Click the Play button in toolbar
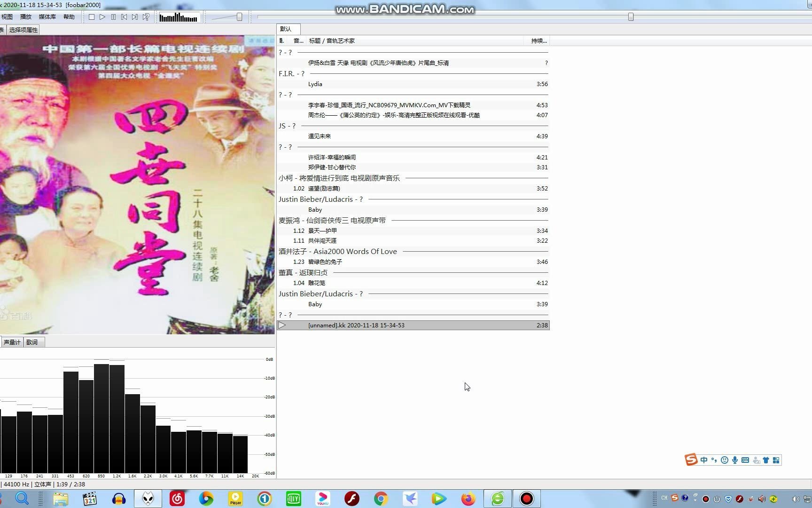This screenshot has height=508, width=812. [102, 17]
